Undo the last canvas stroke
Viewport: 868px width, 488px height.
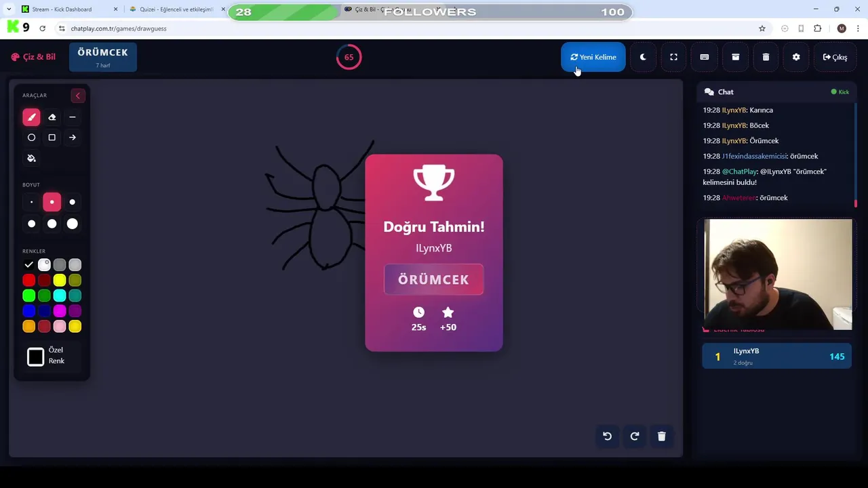tap(608, 436)
